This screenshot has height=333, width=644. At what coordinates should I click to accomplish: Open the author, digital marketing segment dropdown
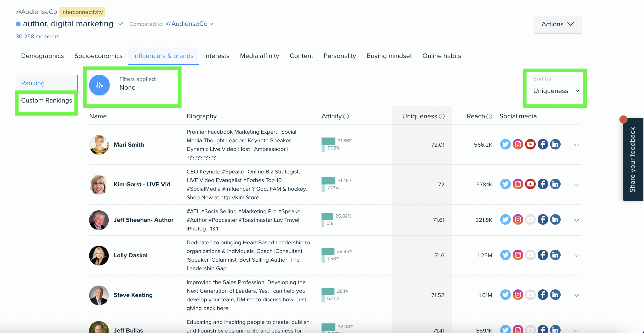pyautogui.click(x=120, y=24)
